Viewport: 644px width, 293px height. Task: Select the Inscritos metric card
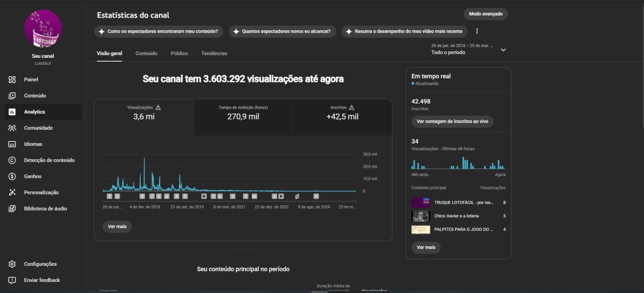point(342,117)
